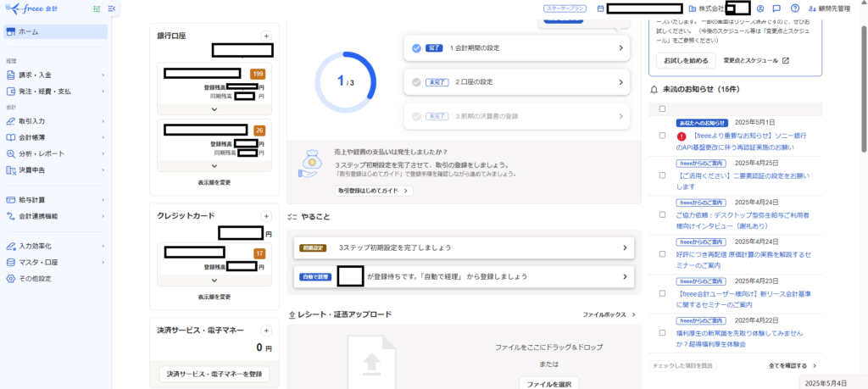Click the freee 会計 logo

(x=31, y=8)
